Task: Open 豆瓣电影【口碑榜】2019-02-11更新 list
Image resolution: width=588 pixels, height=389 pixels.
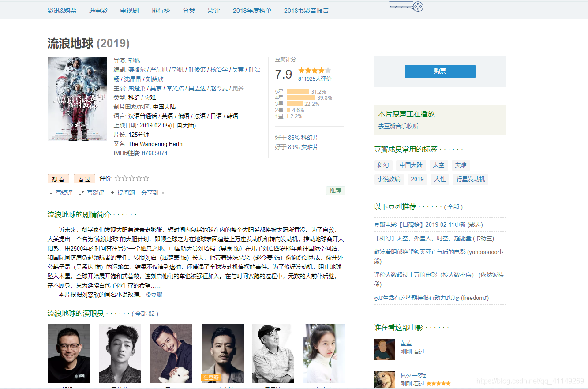Action: (419, 224)
